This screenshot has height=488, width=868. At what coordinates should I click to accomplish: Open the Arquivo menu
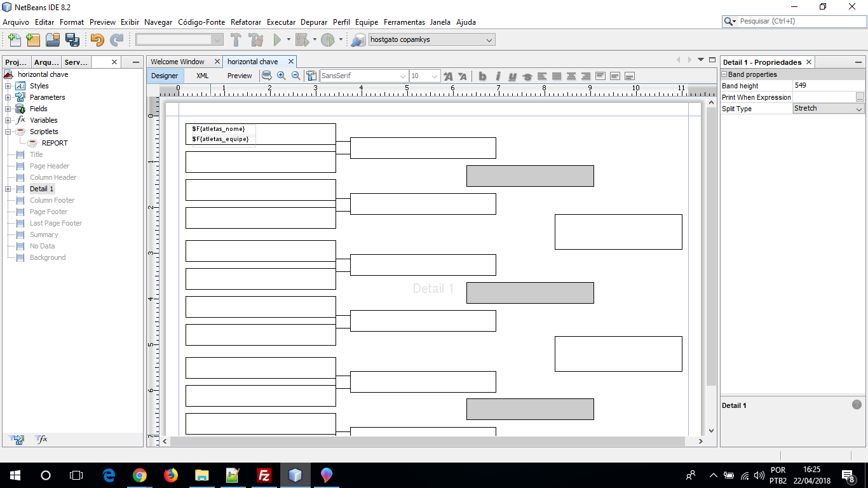point(16,22)
